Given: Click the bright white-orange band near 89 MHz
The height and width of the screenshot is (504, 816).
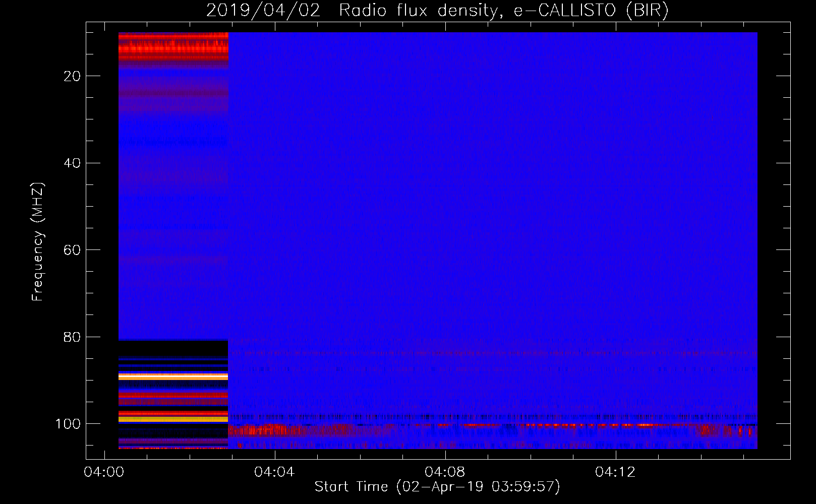Looking at the screenshot, I should [x=173, y=376].
